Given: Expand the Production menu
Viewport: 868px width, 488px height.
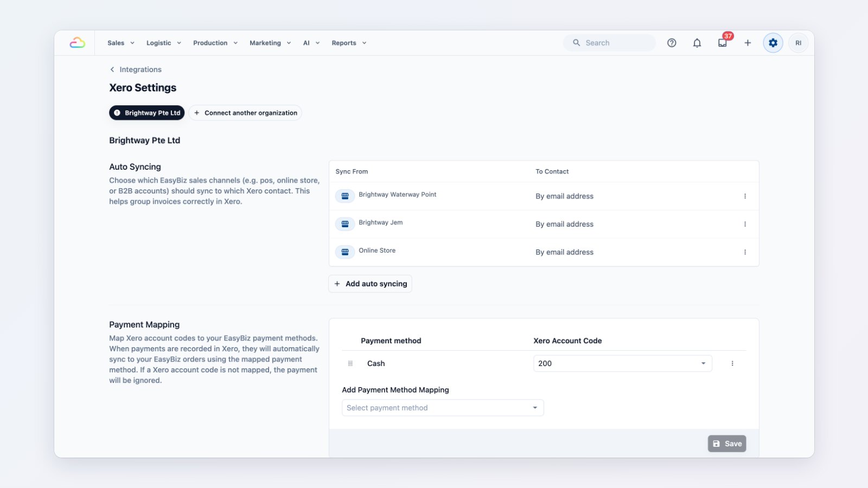Looking at the screenshot, I should pyautogui.click(x=215, y=43).
